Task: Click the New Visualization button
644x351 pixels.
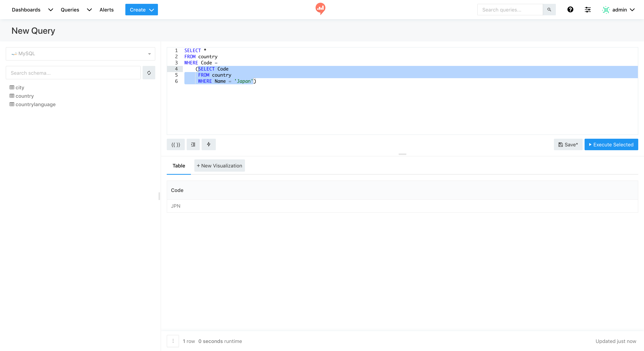Action: [x=219, y=166]
